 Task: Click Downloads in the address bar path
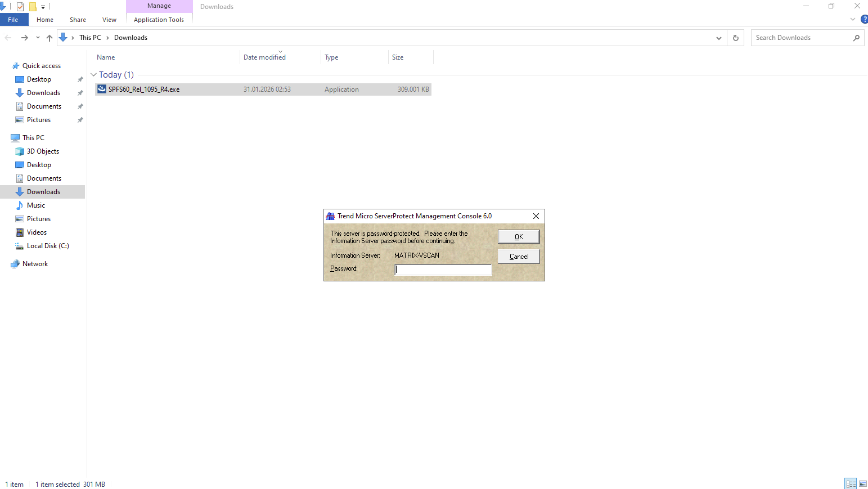pyautogui.click(x=131, y=38)
